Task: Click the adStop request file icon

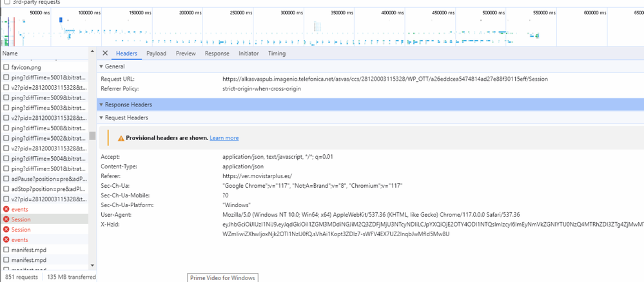Action: coord(6,189)
